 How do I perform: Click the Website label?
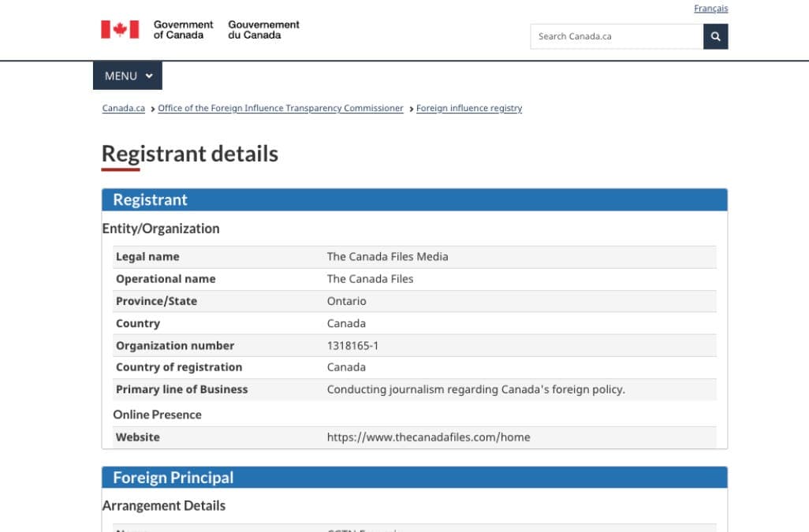pos(138,437)
